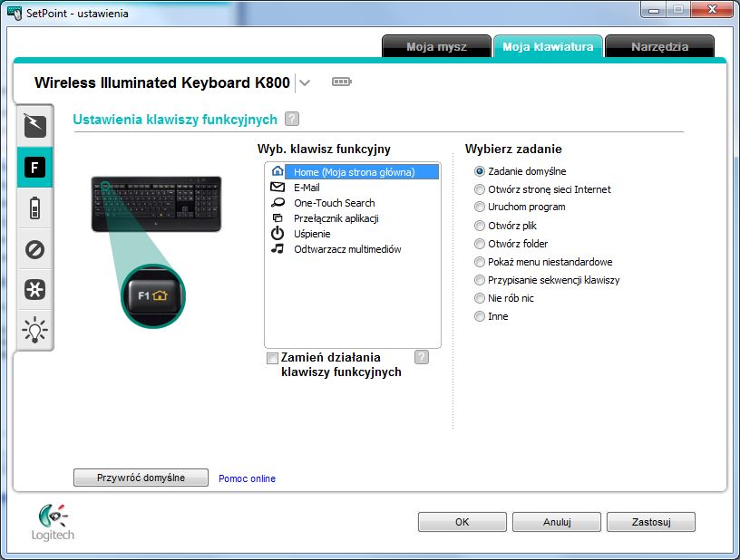Select Home (Moja strona główna) list row

tap(353, 171)
